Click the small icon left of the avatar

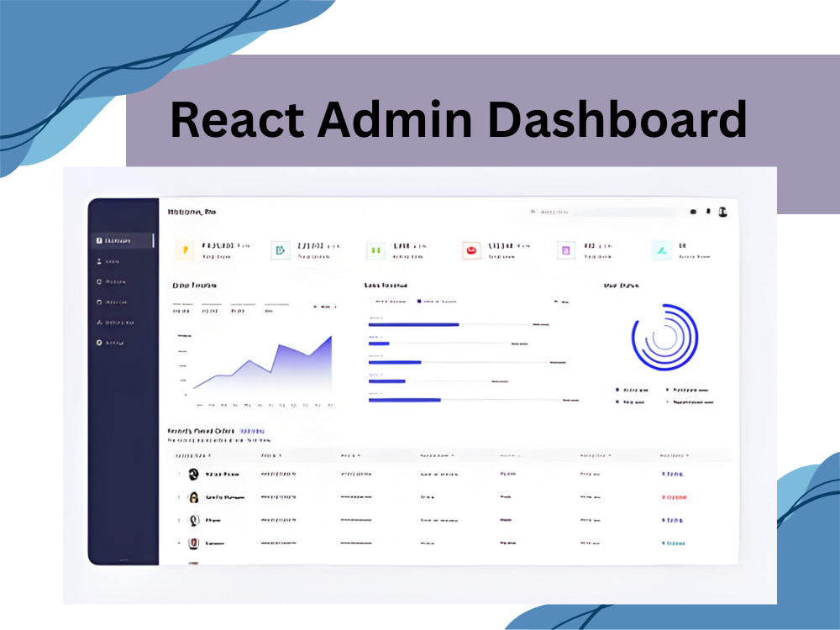(708, 212)
